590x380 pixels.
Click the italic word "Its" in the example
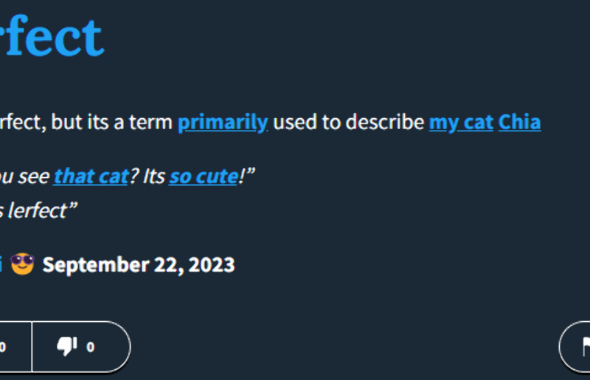pyautogui.click(x=154, y=176)
